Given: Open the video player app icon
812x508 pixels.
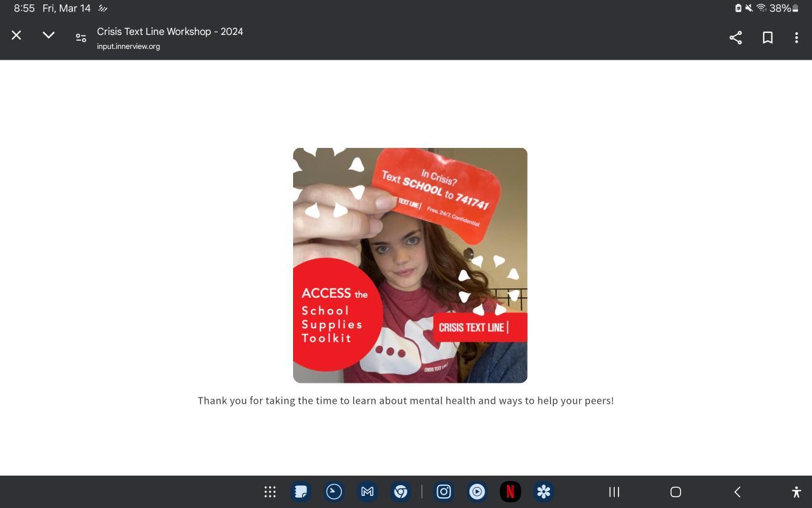Looking at the screenshot, I should coord(477,491).
